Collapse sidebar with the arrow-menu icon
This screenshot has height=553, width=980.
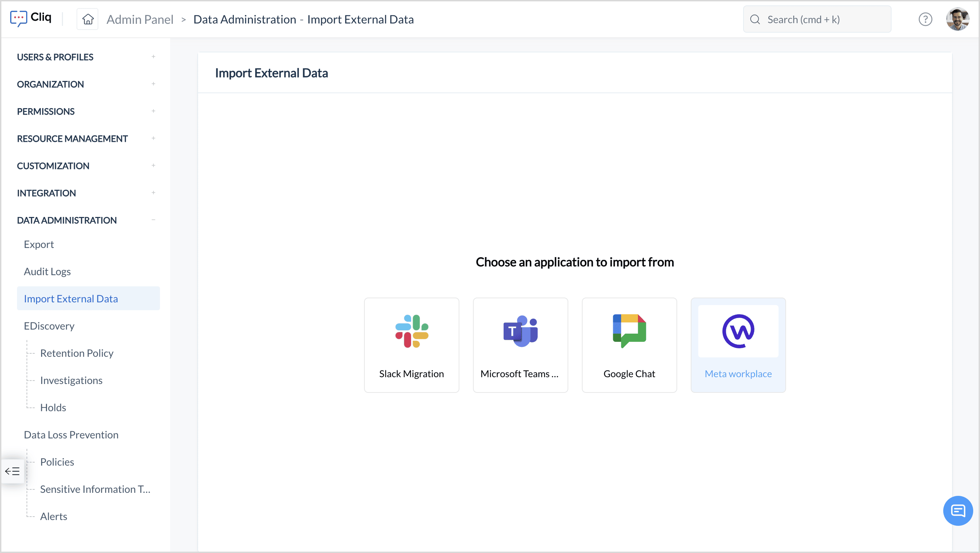point(13,471)
